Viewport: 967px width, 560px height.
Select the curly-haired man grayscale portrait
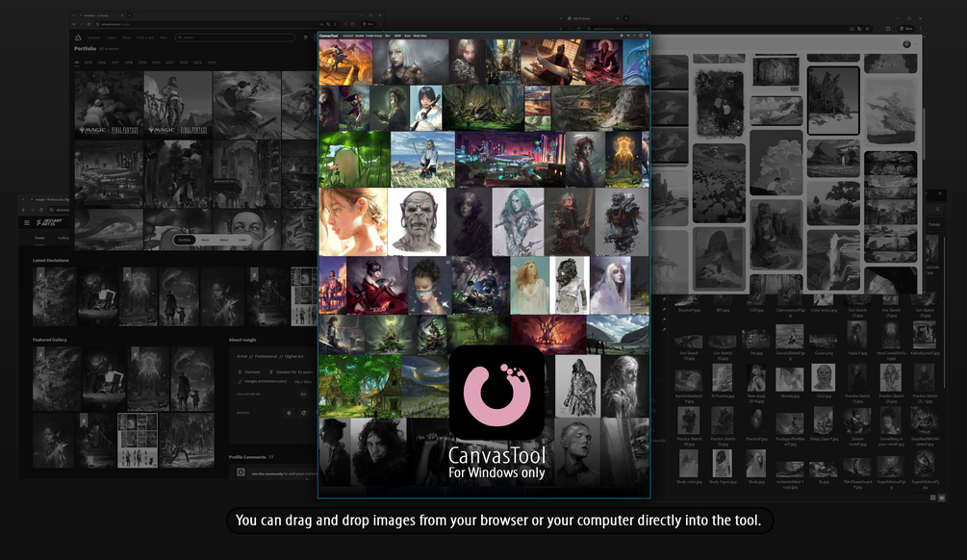pos(378,451)
